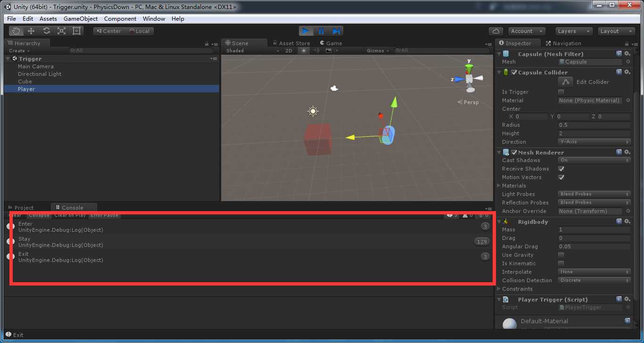Open Shaded draw mode dropdown
Screen dimensions: 644x343
tap(252, 50)
